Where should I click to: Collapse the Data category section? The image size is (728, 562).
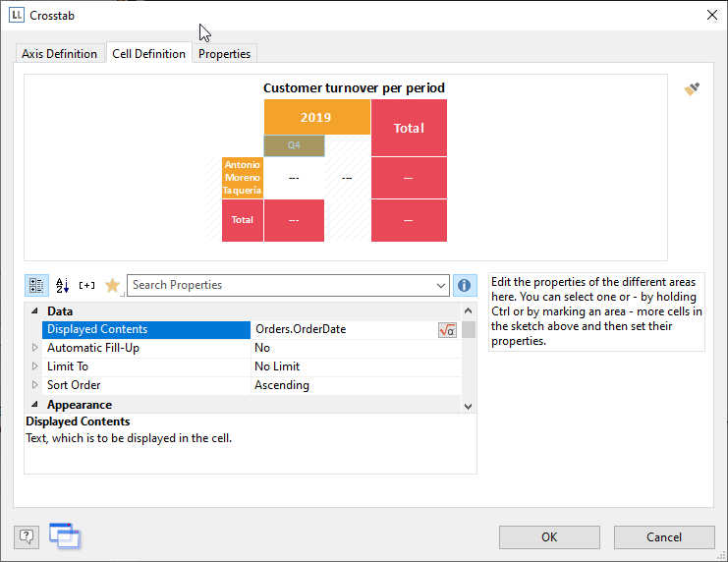tap(35, 311)
